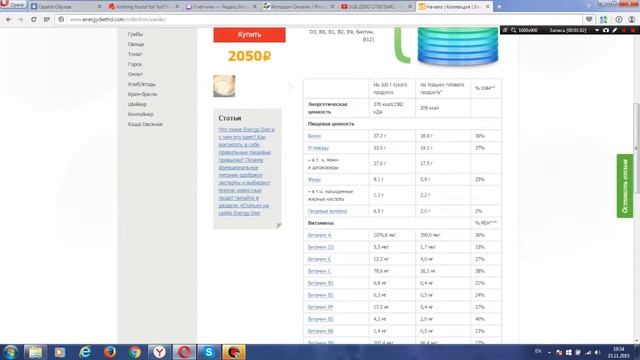This screenshot has width=640, height=360.
Task: Select Овощи in the sidebar list
Action: [136, 44]
